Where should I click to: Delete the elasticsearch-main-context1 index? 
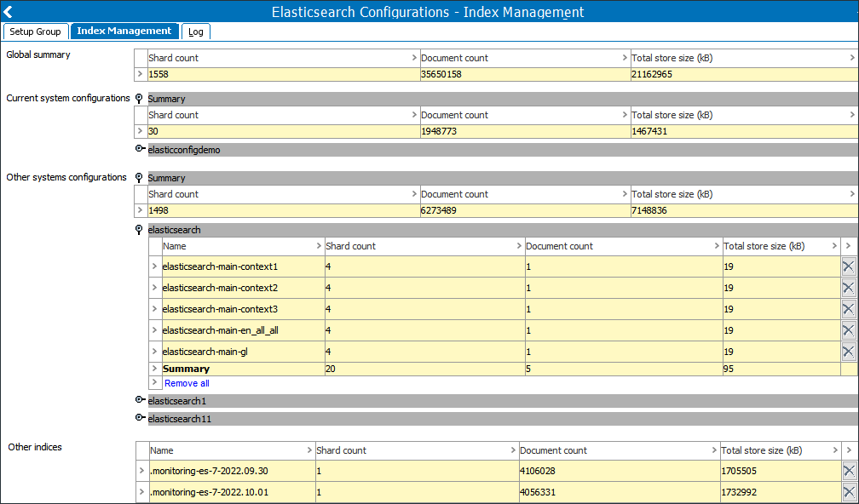click(848, 266)
